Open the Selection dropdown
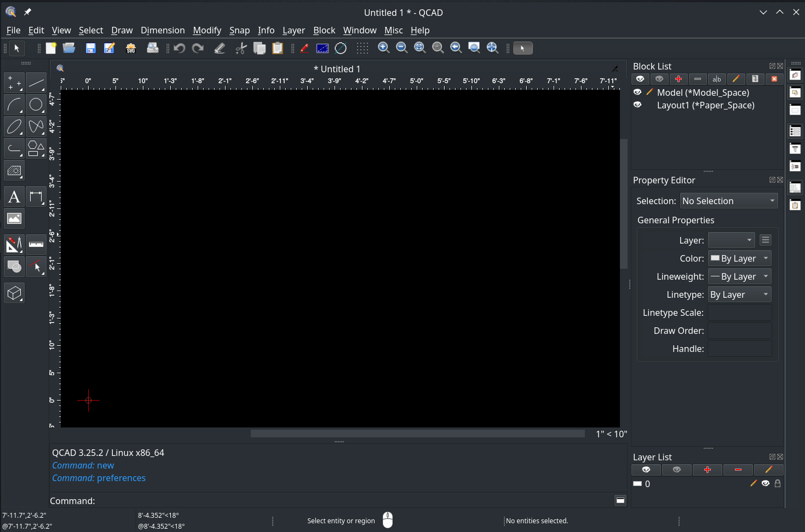The width and height of the screenshot is (805, 532). tap(729, 201)
